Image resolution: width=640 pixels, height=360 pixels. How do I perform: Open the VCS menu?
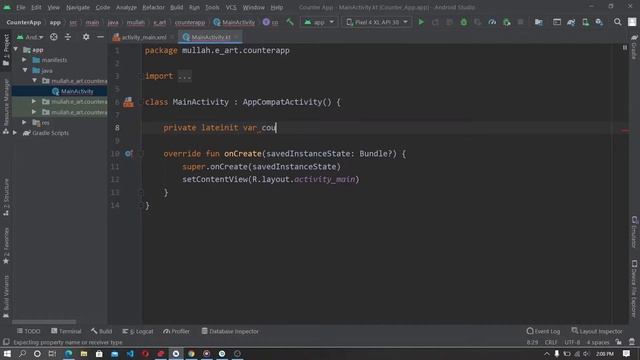click(231, 7)
